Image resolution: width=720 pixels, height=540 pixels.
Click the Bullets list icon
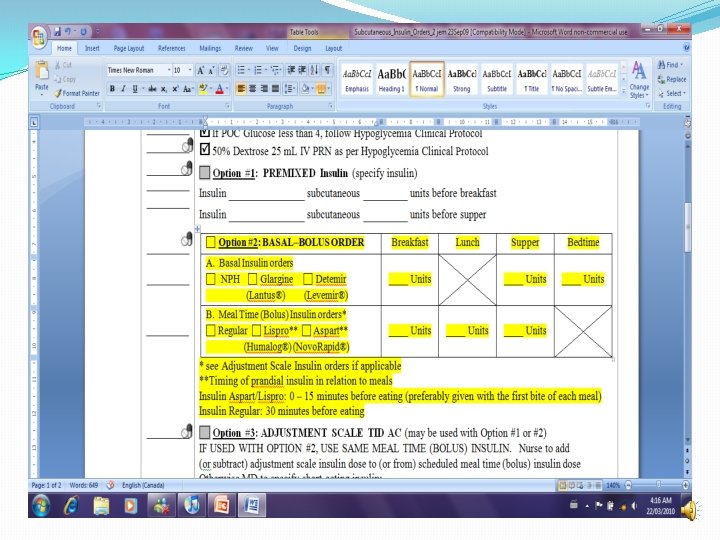[x=241, y=70]
